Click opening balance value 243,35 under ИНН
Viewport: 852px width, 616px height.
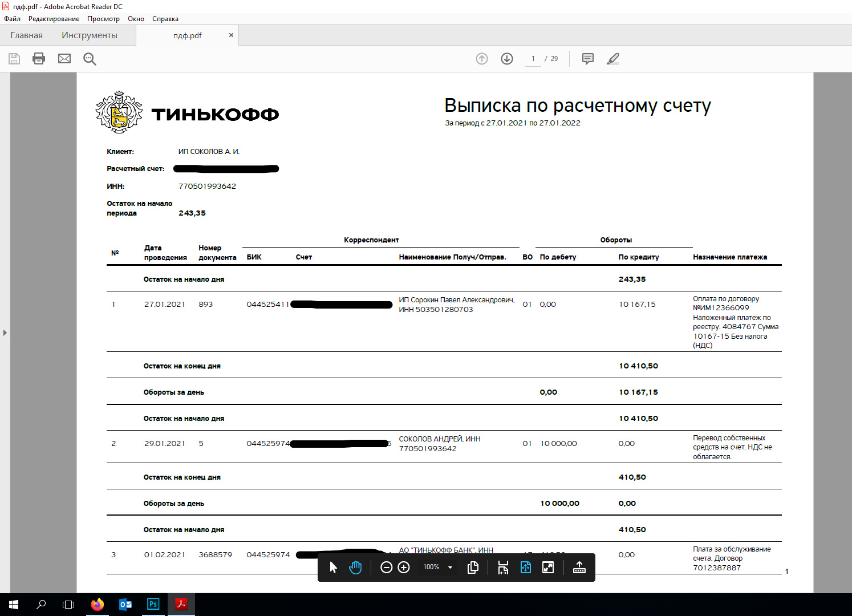pyautogui.click(x=192, y=213)
